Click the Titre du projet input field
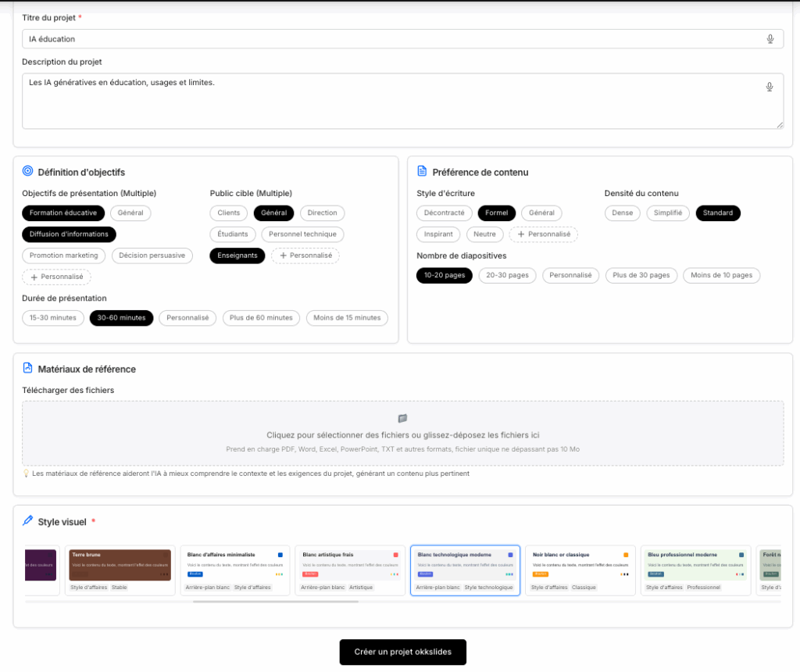Viewport: 800px width, 672px height. 391,39
